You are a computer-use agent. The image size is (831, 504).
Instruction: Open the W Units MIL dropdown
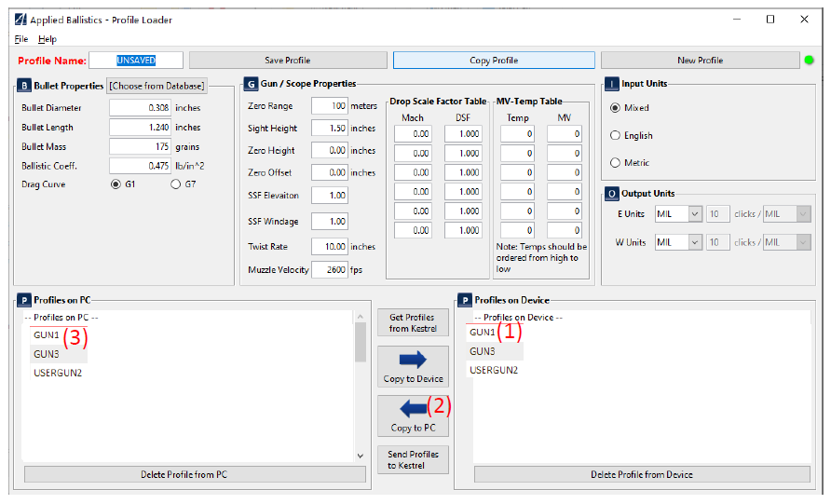[679, 242]
